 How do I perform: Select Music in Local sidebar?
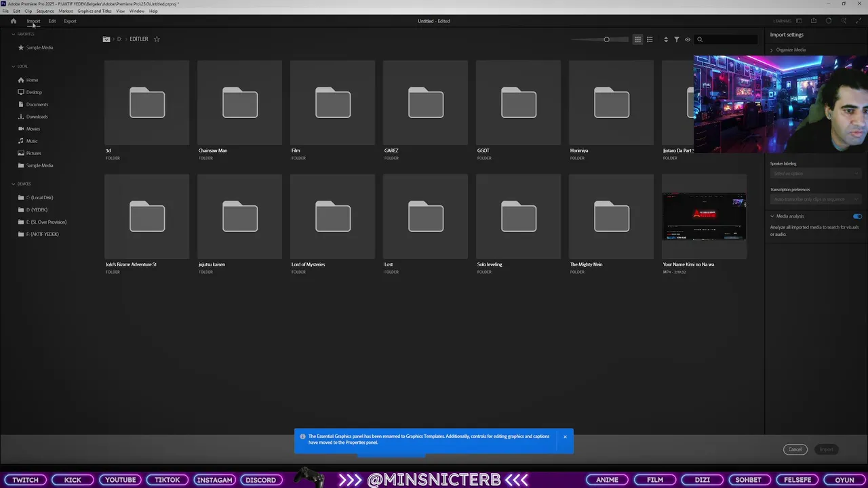(28, 141)
